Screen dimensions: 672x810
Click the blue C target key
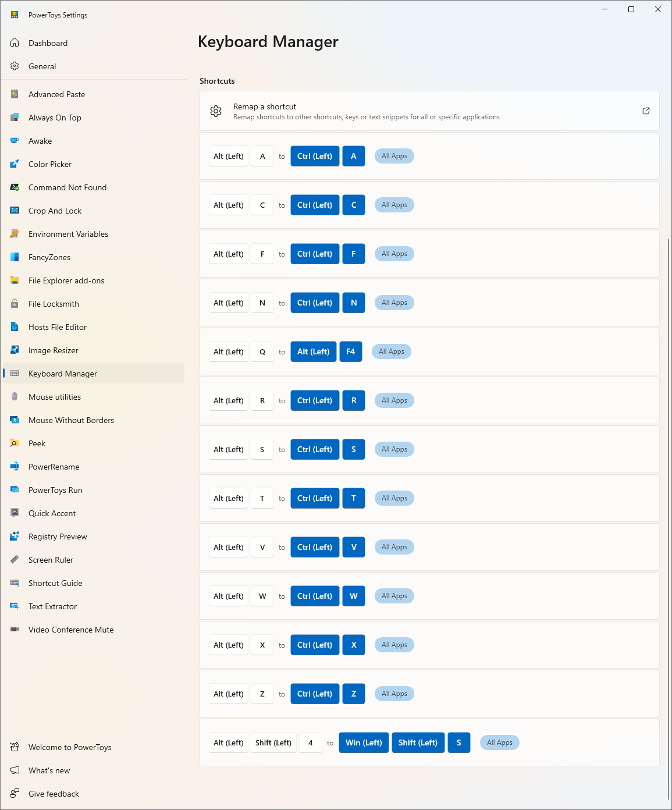point(354,205)
